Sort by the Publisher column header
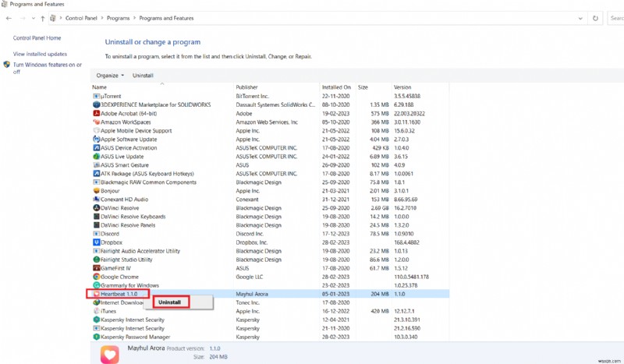The height and width of the screenshot is (364, 624). pos(278,87)
